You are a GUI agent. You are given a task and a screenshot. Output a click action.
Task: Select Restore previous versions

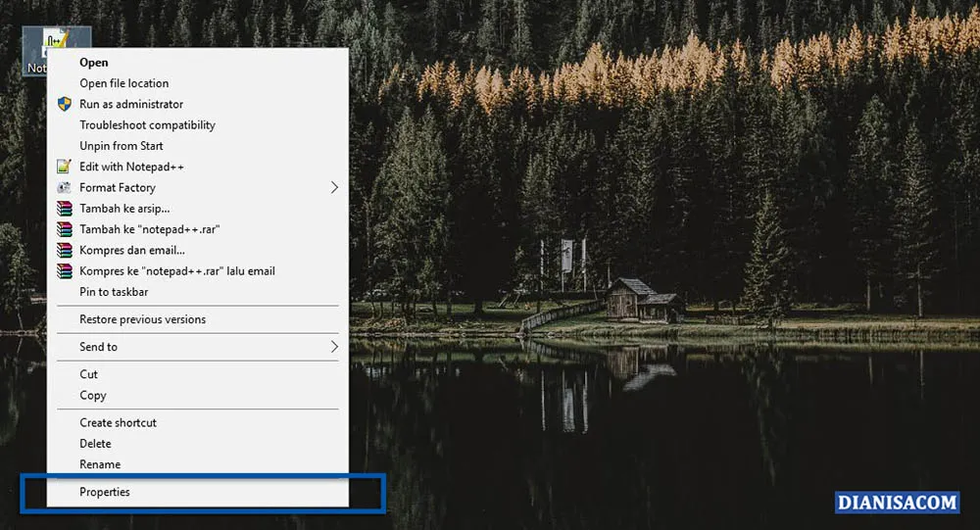click(198, 319)
